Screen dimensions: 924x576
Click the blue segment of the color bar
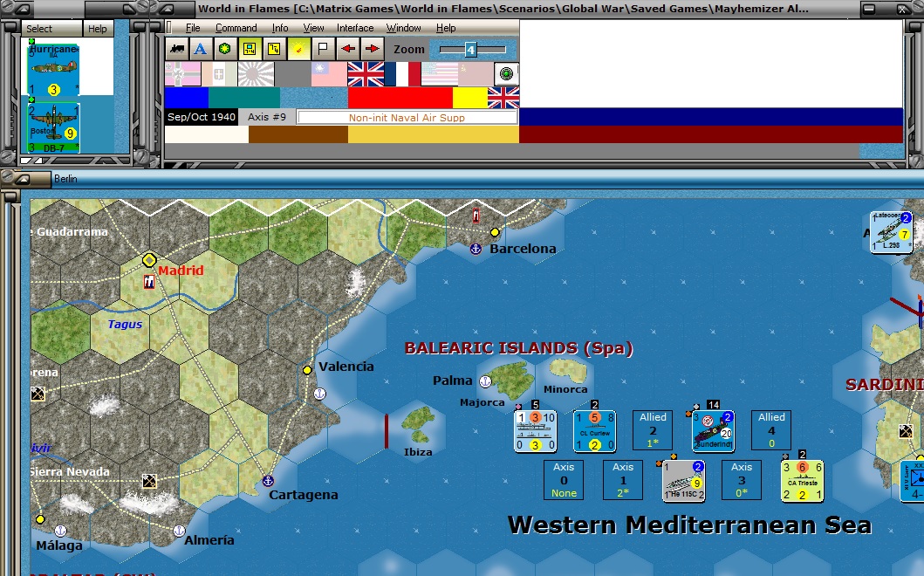click(186, 97)
